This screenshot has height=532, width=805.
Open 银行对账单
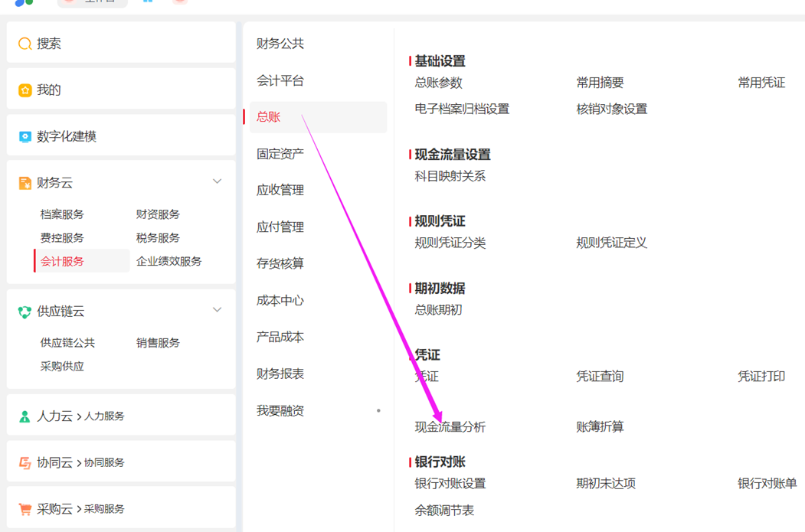click(x=767, y=483)
